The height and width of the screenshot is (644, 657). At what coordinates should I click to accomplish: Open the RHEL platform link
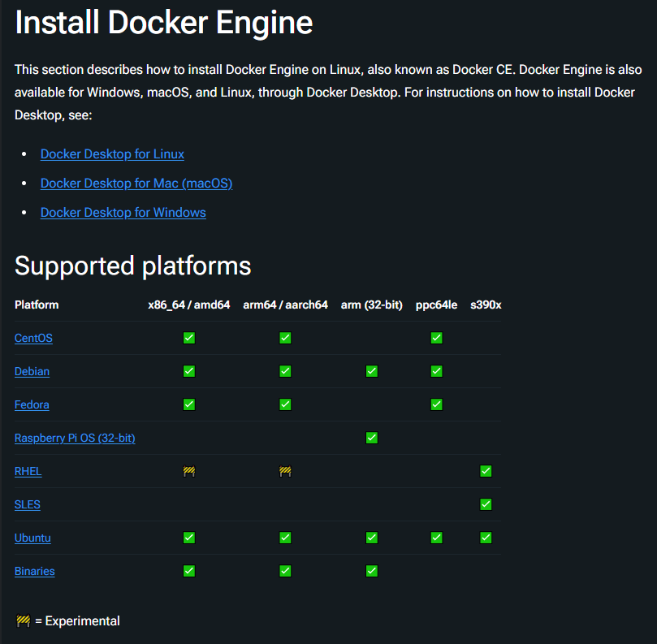pos(28,471)
